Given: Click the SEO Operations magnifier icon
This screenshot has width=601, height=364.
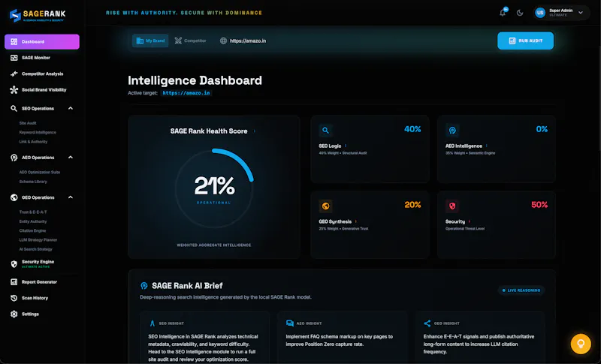Looking at the screenshot, I should (14, 108).
